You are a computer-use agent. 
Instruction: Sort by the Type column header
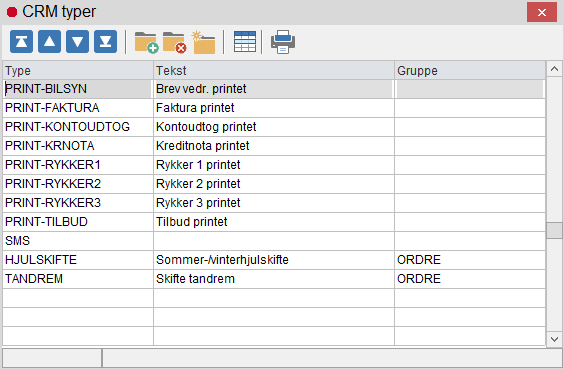coord(78,70)
